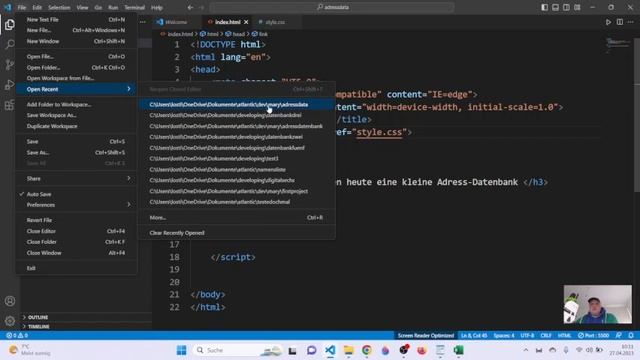Open recent folder ending in firstproject
The image size is (640, 360).
click(237, 191)
